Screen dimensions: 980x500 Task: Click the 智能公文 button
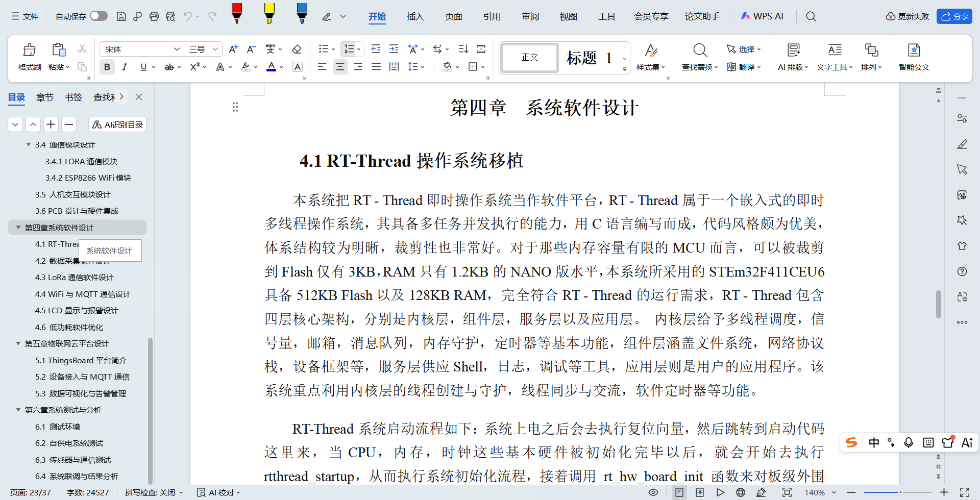pos(914,57)
